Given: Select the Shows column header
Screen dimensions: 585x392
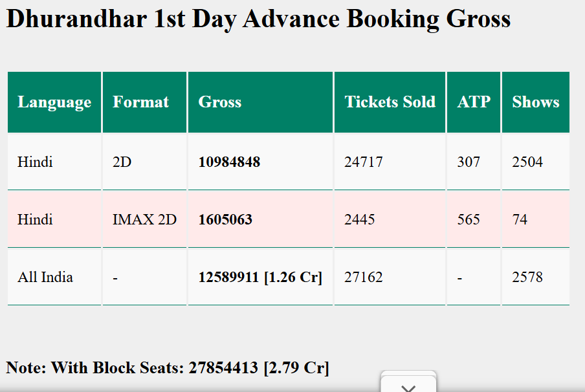Looking at the screenshot, I should tap(535, 102).
